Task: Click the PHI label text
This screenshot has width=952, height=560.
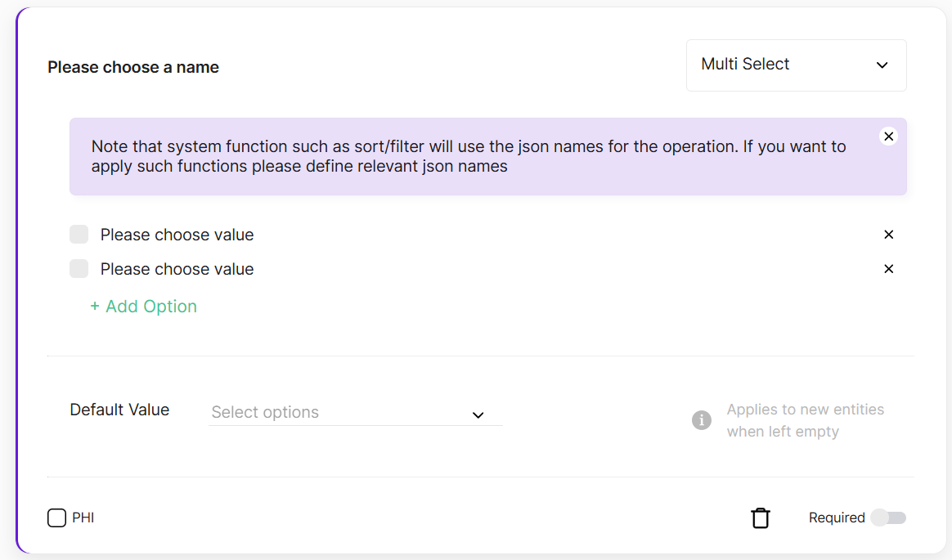Action: pyautogui.click(x=83, y=517)
